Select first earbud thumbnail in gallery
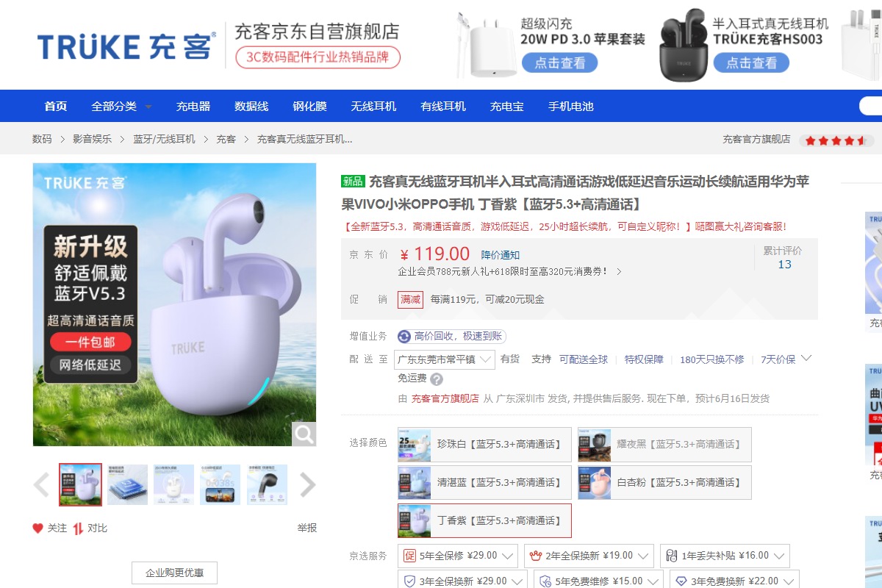The height and width of the screenshot is (588, 882). click(81, 484)
